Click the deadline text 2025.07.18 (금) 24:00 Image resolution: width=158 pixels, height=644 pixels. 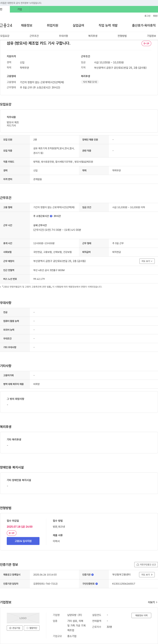coord(19,526)
